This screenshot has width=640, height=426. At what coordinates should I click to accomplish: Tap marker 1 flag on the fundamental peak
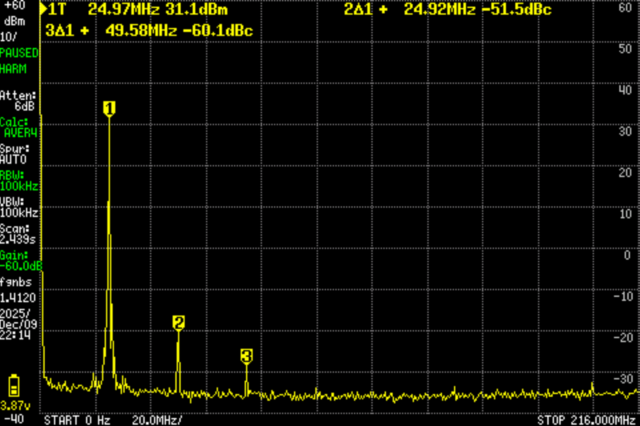click(109, 108)
